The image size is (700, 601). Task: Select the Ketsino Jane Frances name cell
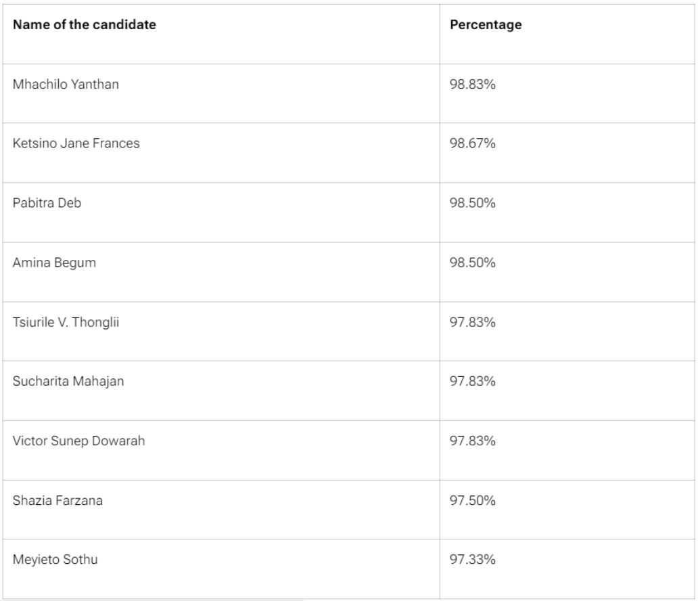pos(76,143)
